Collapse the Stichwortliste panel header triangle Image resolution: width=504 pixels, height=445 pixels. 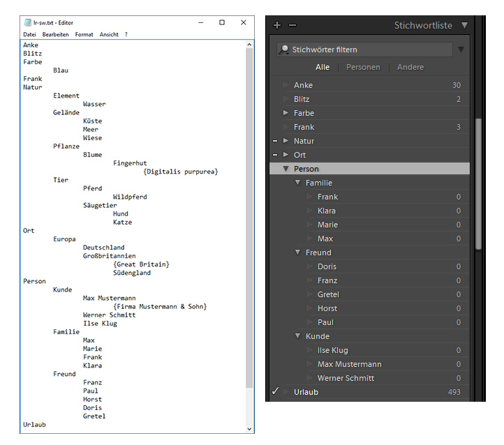(x=464, y=25)
